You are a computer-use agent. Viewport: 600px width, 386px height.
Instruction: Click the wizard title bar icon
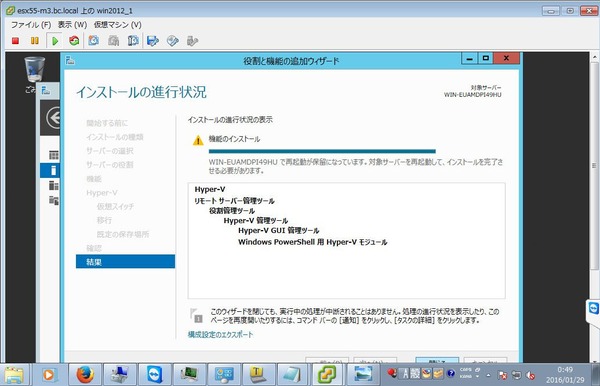(70, 60)
